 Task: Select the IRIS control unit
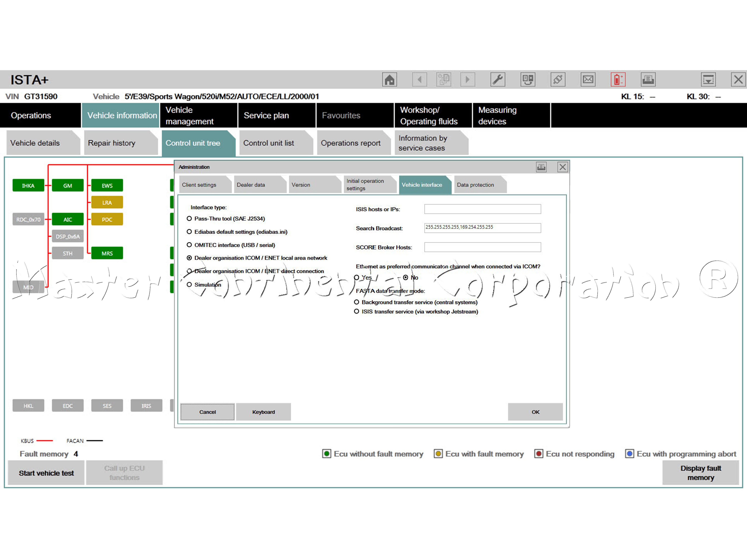146,405
